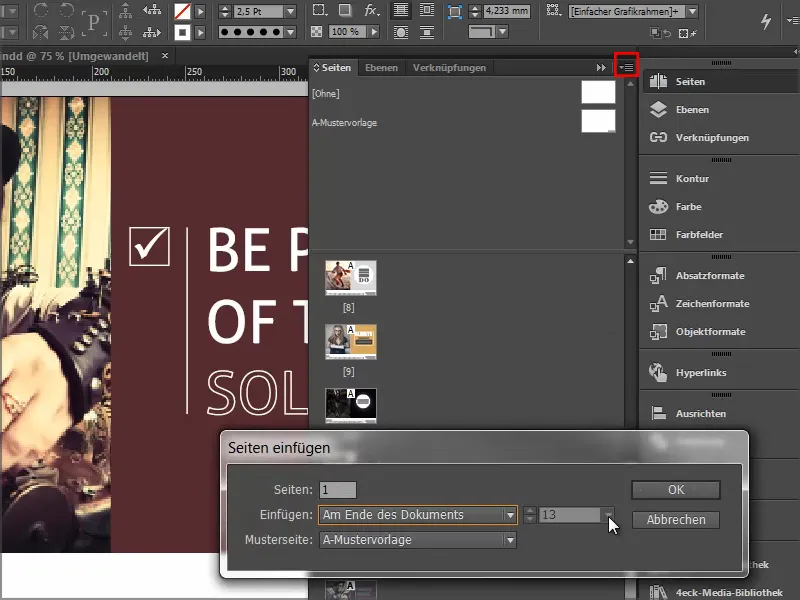Select the A-Mustervorlage master row
The width and height of the screenshot is (800, 600).
pyautogui.click(x=464, y=122)
